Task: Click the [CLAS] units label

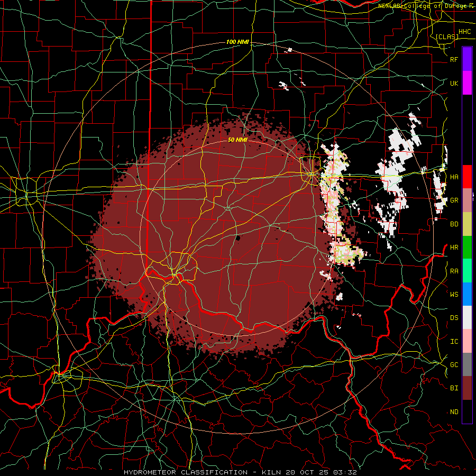Action: coord(447,36)
